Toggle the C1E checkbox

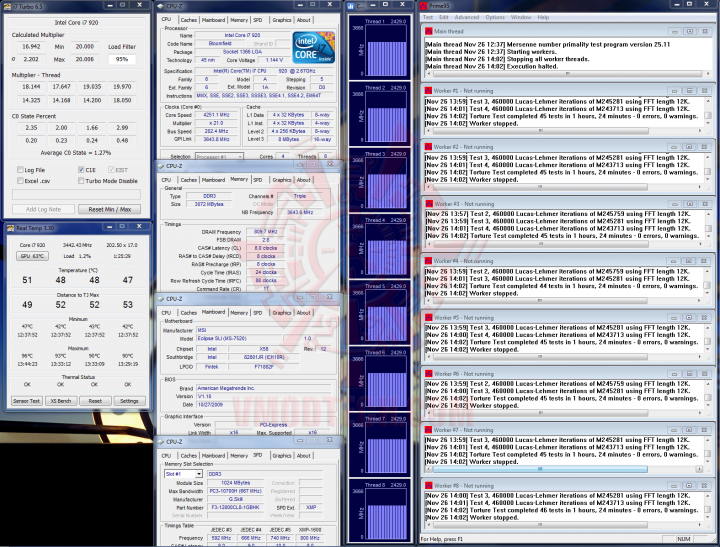[x=81, y=170]
